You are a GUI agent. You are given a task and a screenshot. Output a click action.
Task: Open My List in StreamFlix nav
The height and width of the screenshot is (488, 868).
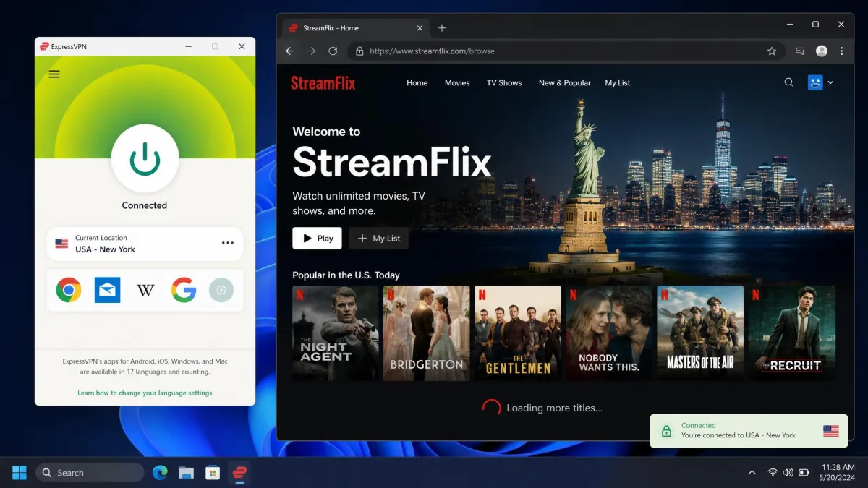pos(618,83)
